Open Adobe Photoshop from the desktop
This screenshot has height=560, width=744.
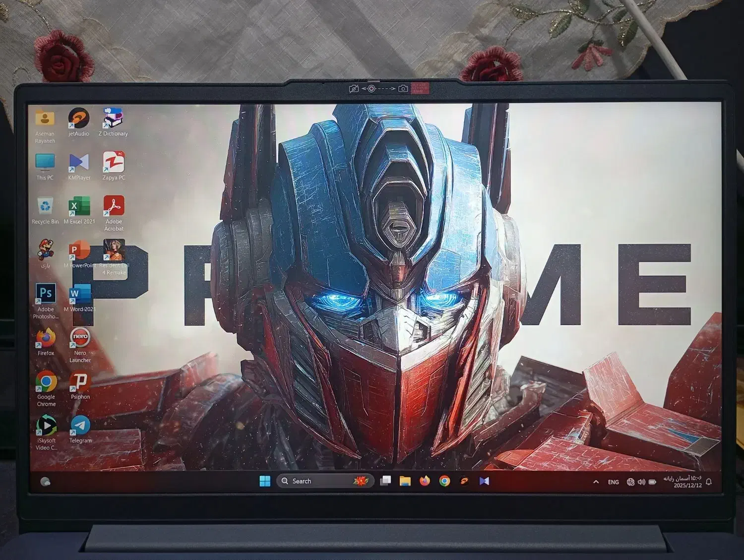(x=46, y=295)
